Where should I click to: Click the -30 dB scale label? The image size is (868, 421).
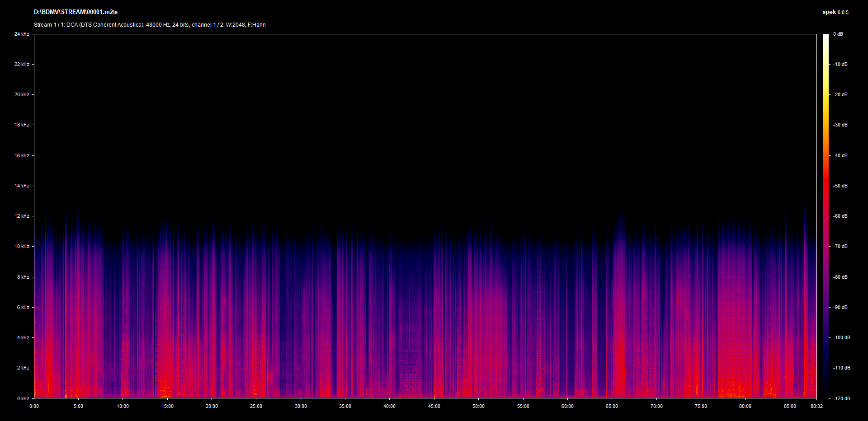(x=840, y=125)
